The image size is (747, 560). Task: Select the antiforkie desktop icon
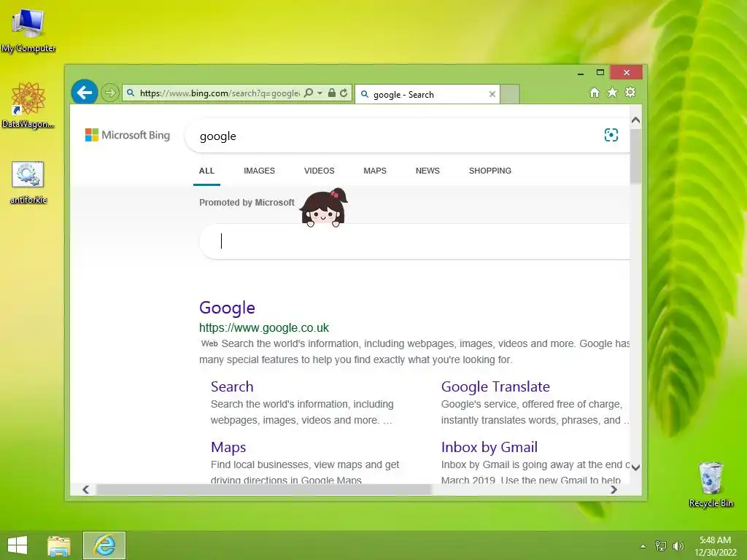[28, 183]
